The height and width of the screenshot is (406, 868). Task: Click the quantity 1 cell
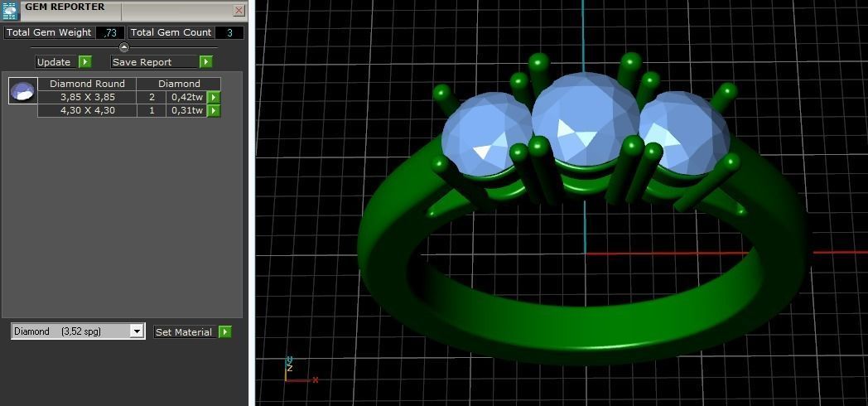[152, 110]
